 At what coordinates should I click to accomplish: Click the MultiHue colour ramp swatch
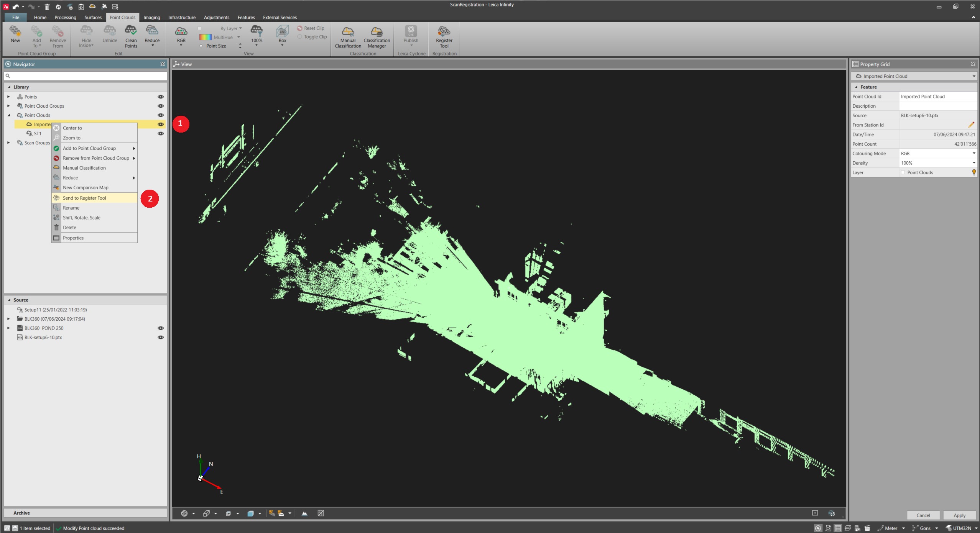click(205, 37)
